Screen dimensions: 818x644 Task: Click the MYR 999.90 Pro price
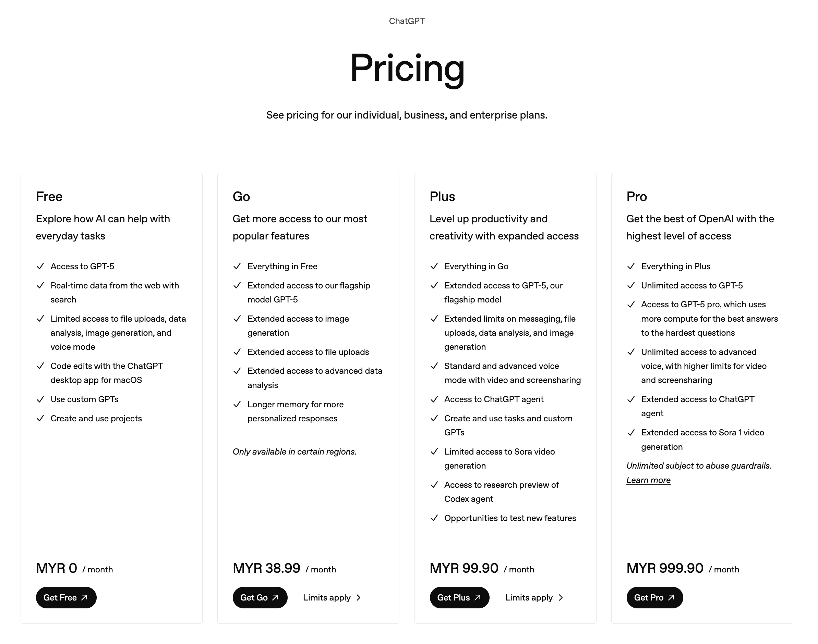[x=665, y=568]
